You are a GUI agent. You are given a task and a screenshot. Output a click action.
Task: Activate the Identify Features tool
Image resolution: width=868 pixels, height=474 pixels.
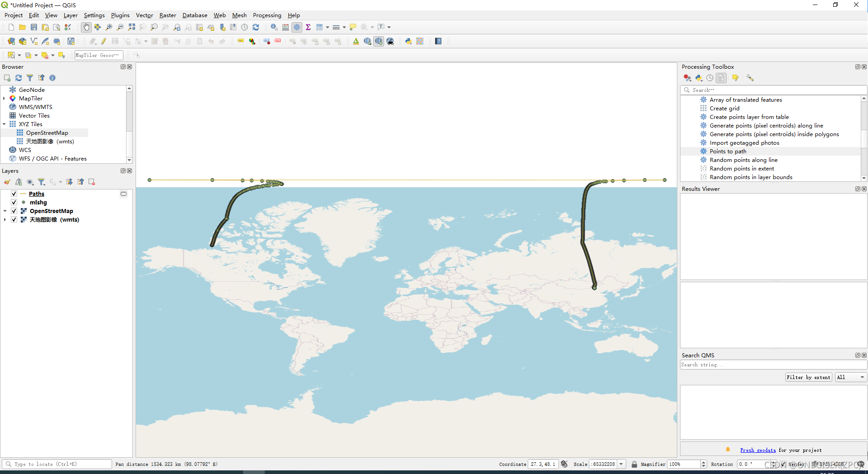[274, 27]
